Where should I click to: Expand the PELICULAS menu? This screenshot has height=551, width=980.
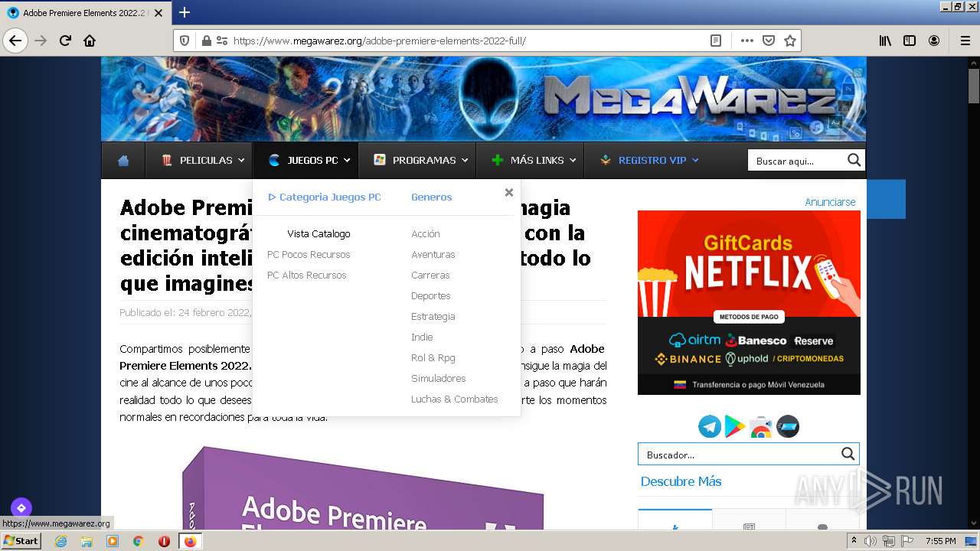pos(202,161)
